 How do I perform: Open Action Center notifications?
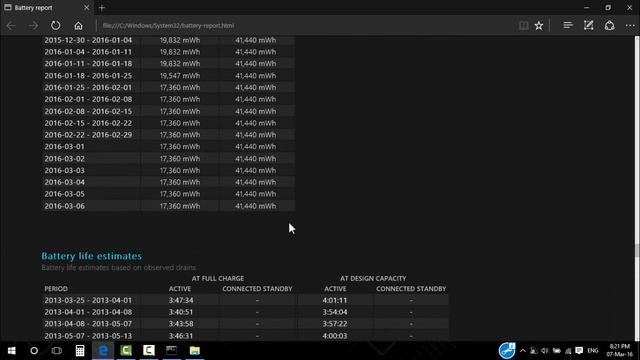click(x=579, y=351)
